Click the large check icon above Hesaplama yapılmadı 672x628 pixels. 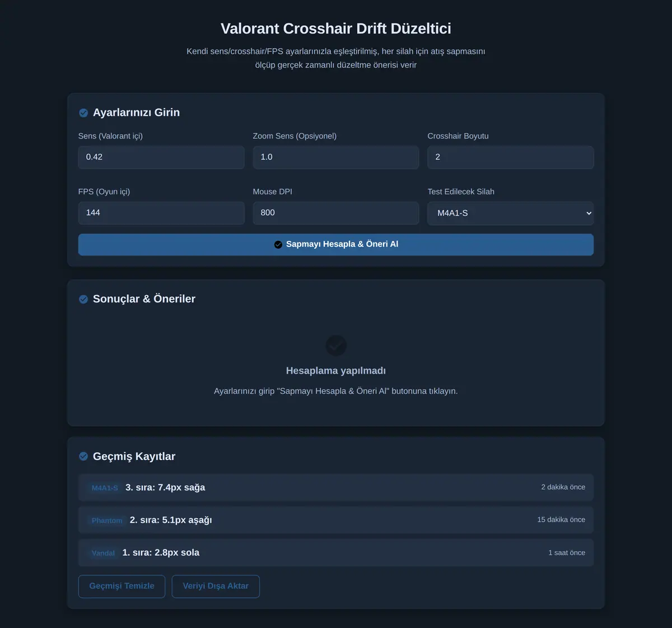click(x=336, y=345)
